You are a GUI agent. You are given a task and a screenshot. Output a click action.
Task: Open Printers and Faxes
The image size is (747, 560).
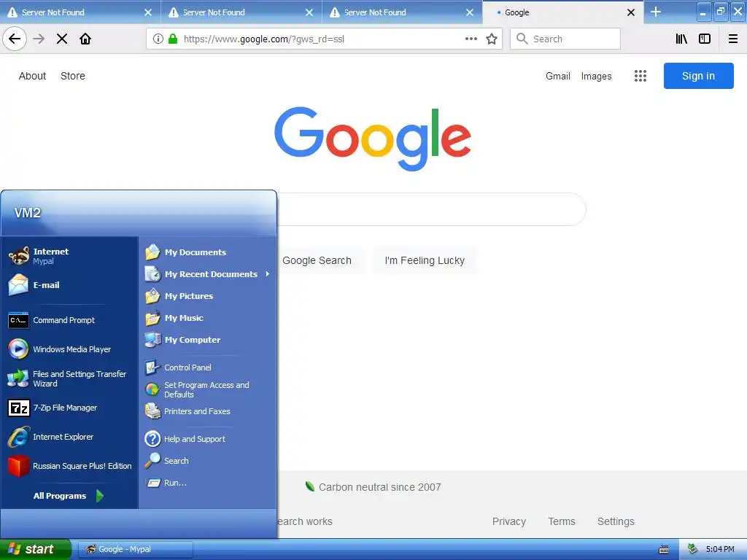click(208, 411)
